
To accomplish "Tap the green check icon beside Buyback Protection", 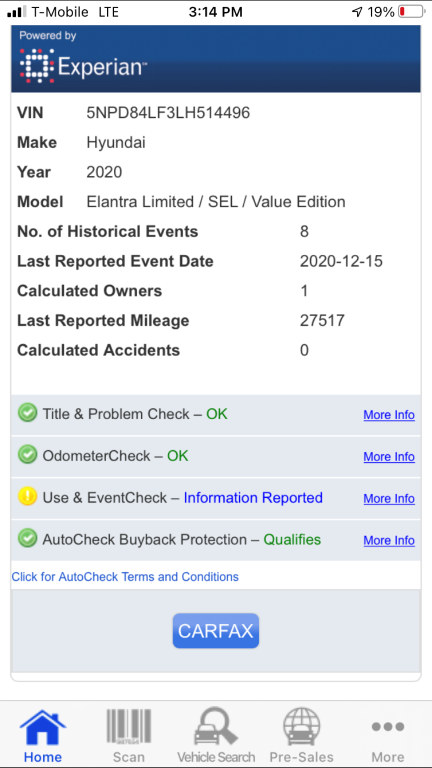I will (x=27, y=539).
